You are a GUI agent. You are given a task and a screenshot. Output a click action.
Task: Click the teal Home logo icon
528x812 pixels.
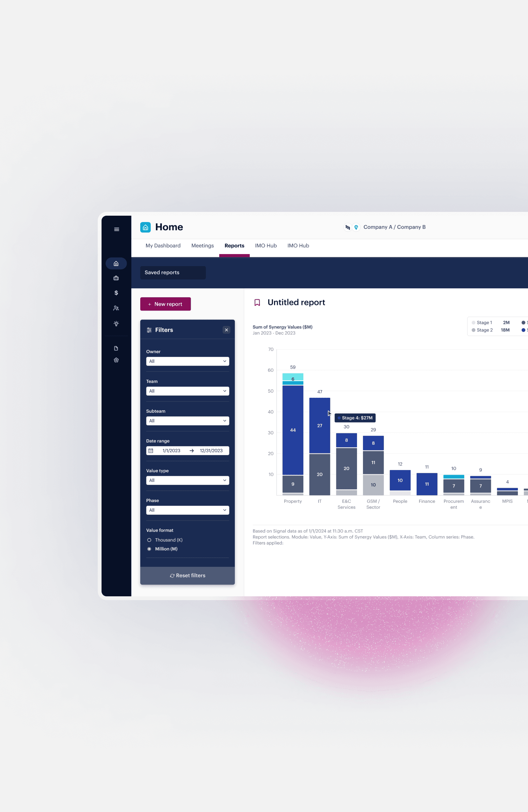(145, 227)
